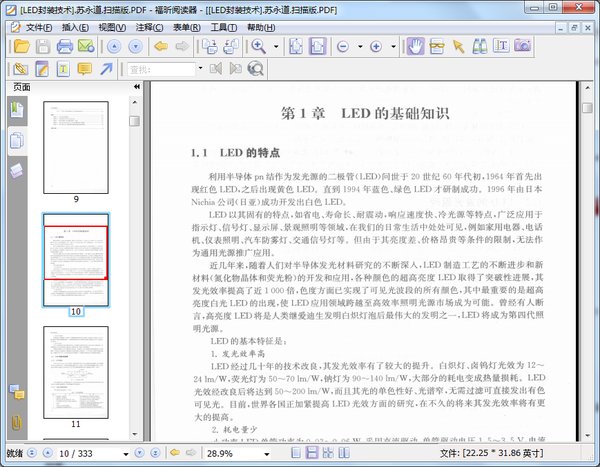Open the page number dropdown in the status bar
Image resolution: width=600 pixels, height=467 pixels.
[x=126, y=454]
